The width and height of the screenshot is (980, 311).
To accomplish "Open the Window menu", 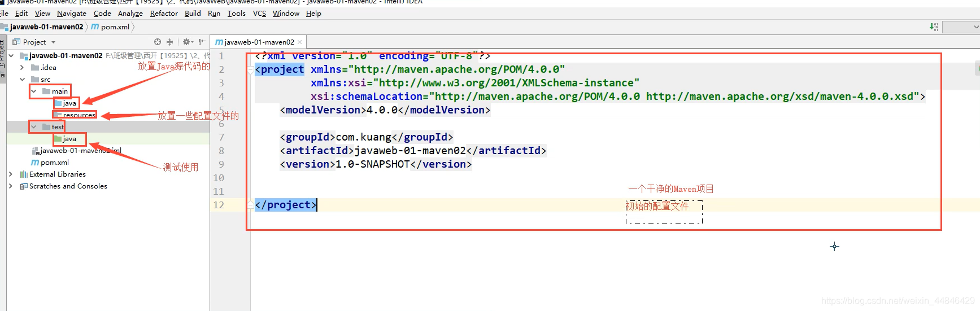I will tap(286, 13).
